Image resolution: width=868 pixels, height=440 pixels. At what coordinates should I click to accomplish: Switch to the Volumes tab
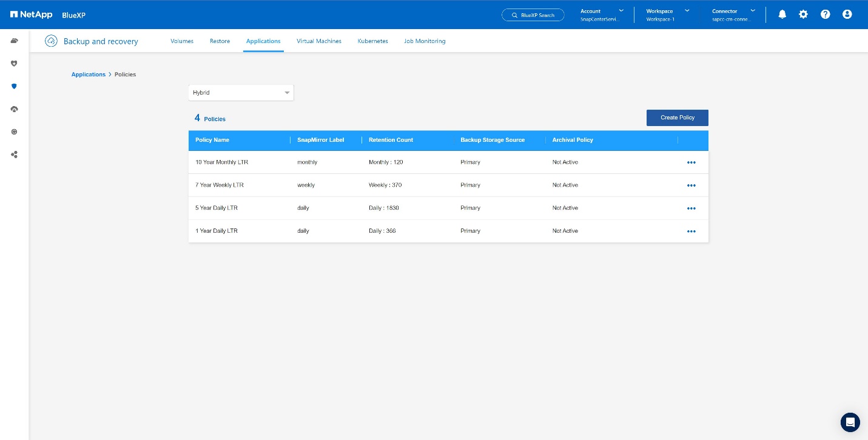[x=182, y=41]
